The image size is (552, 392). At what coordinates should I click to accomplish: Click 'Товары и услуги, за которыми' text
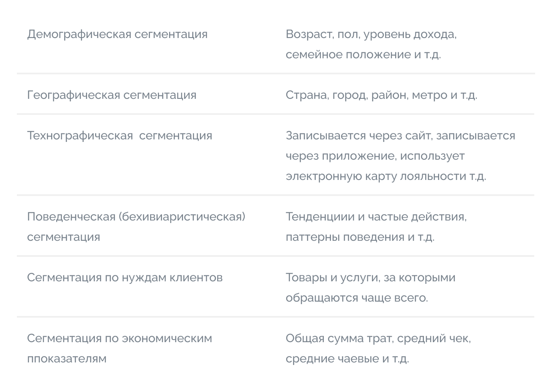click(371, 278)
